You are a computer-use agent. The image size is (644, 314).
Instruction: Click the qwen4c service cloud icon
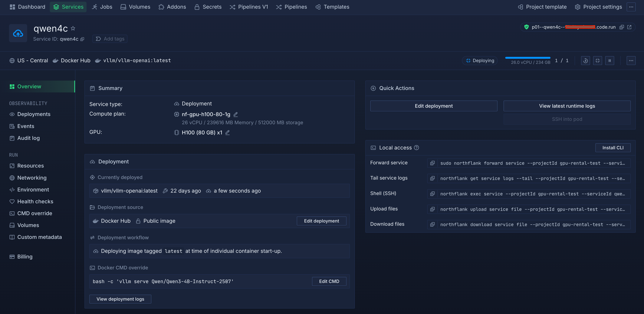[x=18, y=33]
